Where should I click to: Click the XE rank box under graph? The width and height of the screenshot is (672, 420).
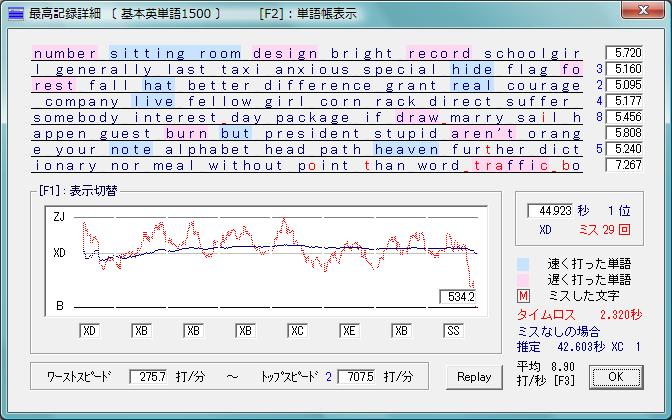click(x=349, y=331)
